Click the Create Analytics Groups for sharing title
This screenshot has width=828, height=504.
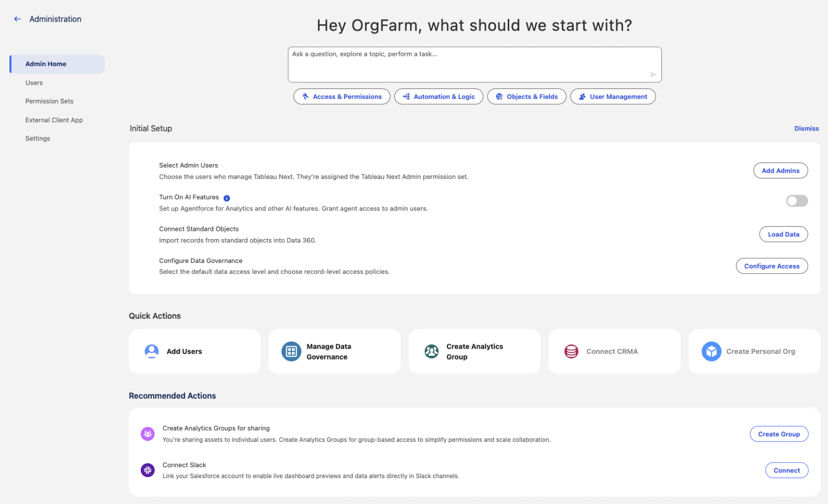pos(216,428)
